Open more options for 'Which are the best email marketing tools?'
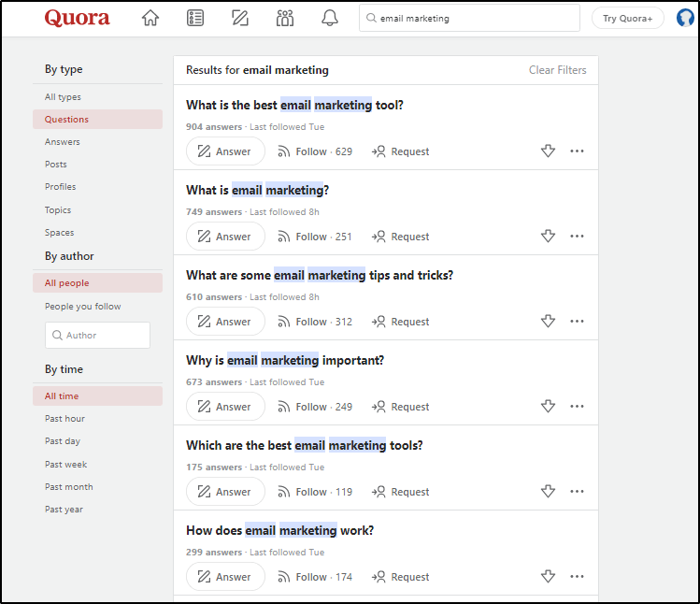This screenshot has height=604, width=700. coord(577,492)
